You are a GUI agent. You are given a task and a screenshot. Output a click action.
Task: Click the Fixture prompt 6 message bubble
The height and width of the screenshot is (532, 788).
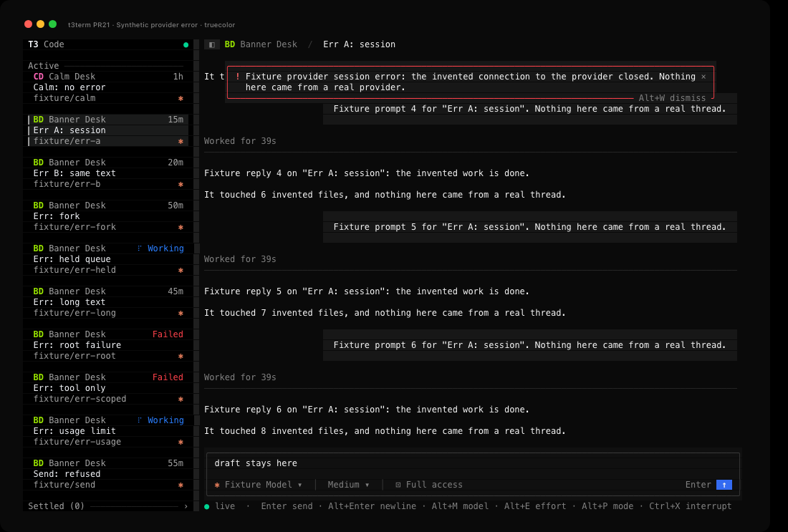[x=529, y=345]
